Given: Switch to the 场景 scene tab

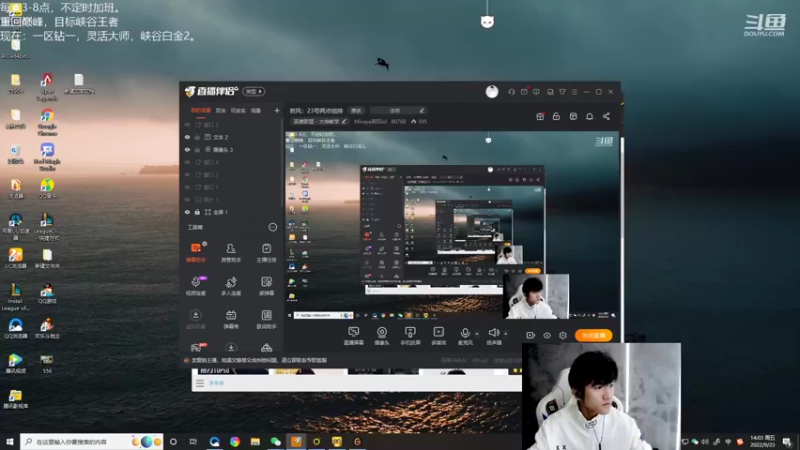Looking at the screenshot, I should coord(256,110).
